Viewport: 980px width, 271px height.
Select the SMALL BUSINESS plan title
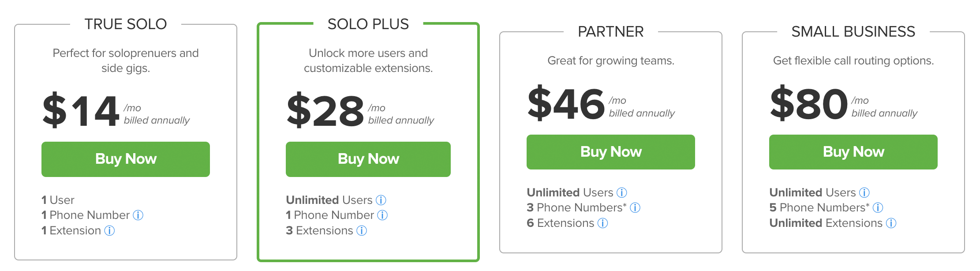853,32
